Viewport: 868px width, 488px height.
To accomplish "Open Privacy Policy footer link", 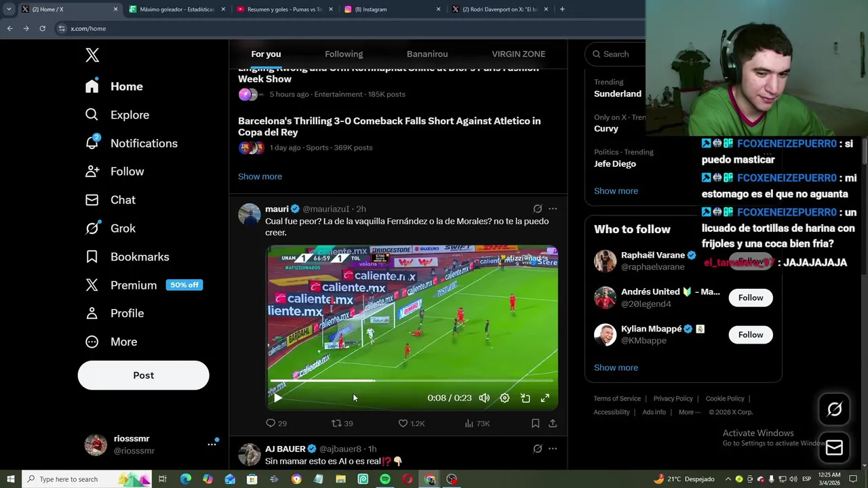I will (673, 399).
